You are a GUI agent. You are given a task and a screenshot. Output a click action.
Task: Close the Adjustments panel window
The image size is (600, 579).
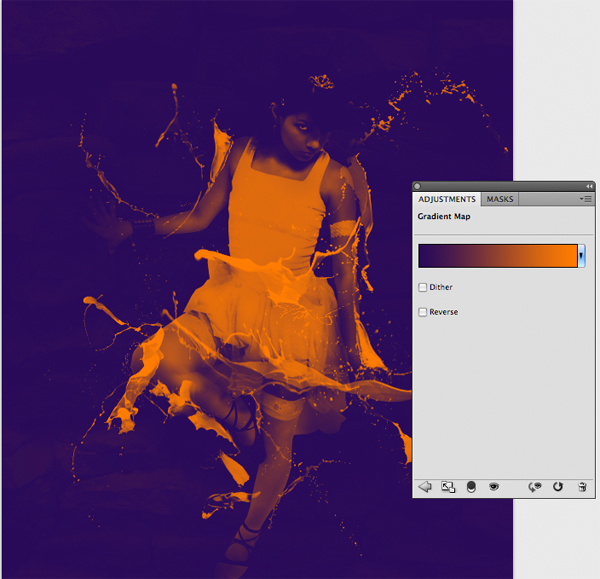coord(417,186)
